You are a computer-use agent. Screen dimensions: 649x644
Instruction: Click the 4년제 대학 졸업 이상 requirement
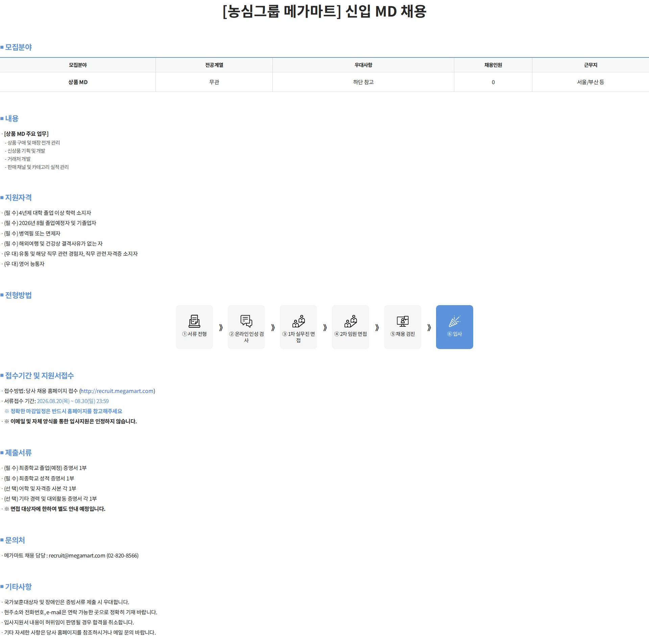48,213
